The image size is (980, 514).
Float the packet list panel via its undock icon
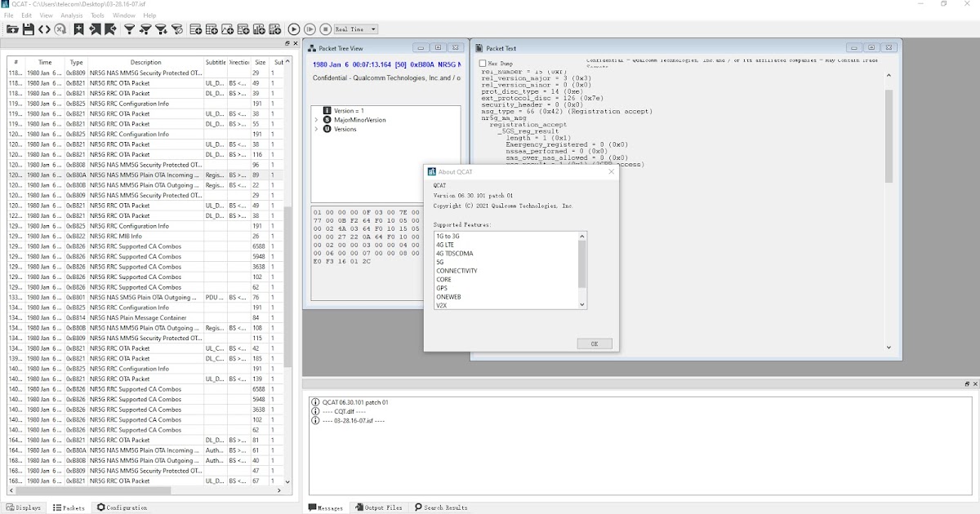coord(287,43)
